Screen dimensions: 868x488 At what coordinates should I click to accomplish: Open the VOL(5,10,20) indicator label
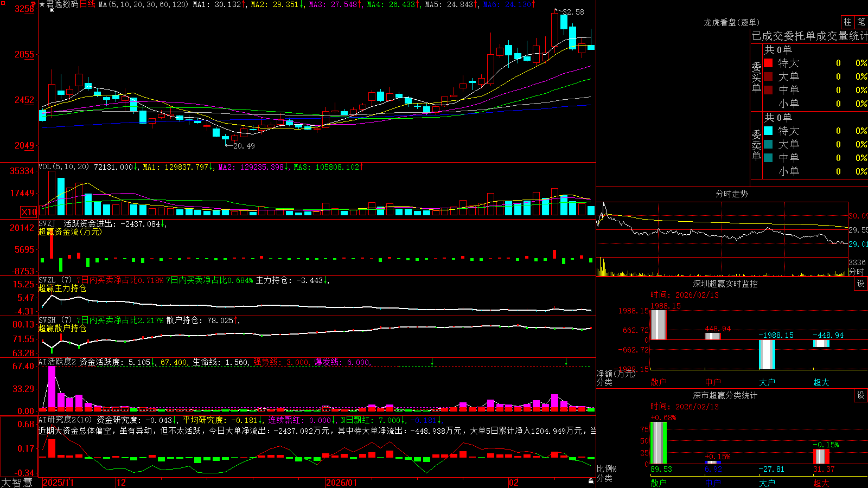(x=63, y=167)
